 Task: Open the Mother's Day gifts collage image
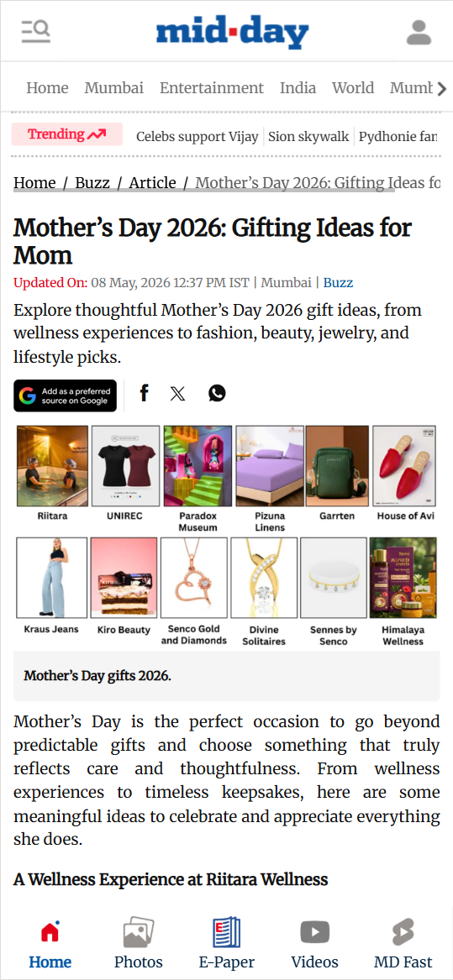click(227, 536)
